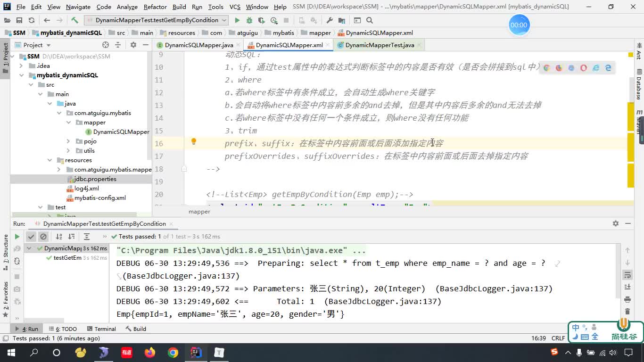
Task: Toggle soft-wrap in the console
Action: (x=627, y=275)
